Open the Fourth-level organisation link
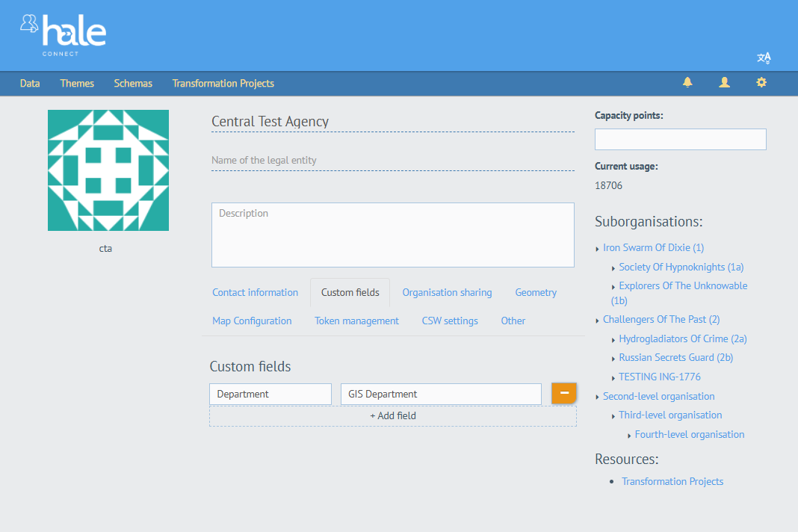The width and height of the screenshot is (798, 532). point(689,434)
